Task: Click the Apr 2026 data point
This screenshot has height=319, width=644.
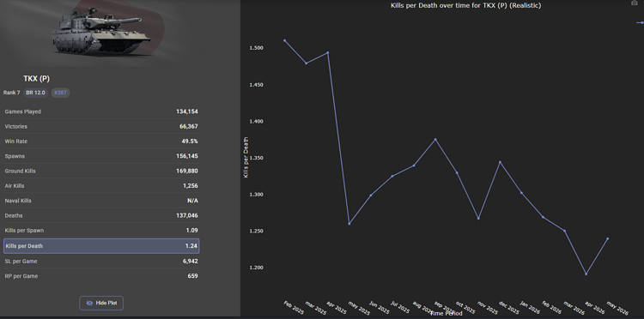Action: click(x=586, y=274)
